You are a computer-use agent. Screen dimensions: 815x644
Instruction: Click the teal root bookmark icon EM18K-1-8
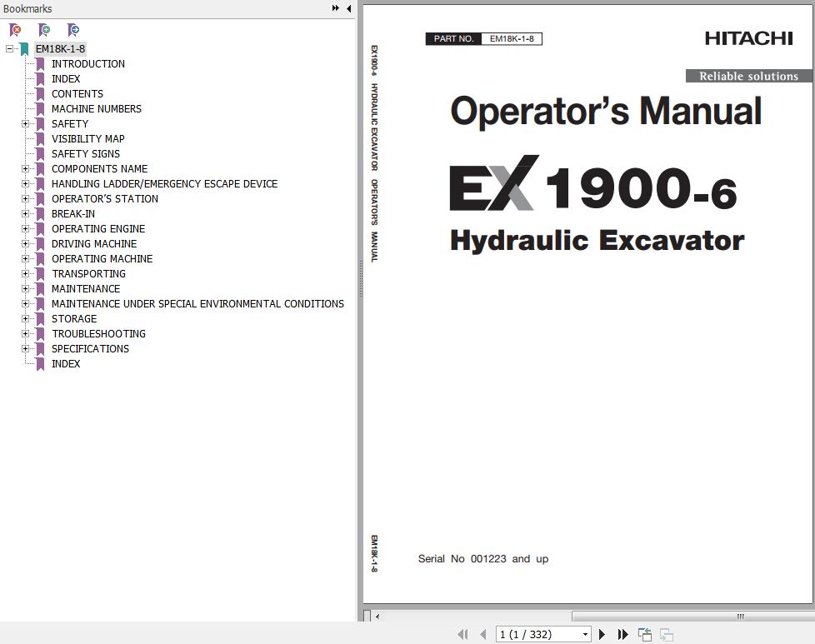(24, 49)
